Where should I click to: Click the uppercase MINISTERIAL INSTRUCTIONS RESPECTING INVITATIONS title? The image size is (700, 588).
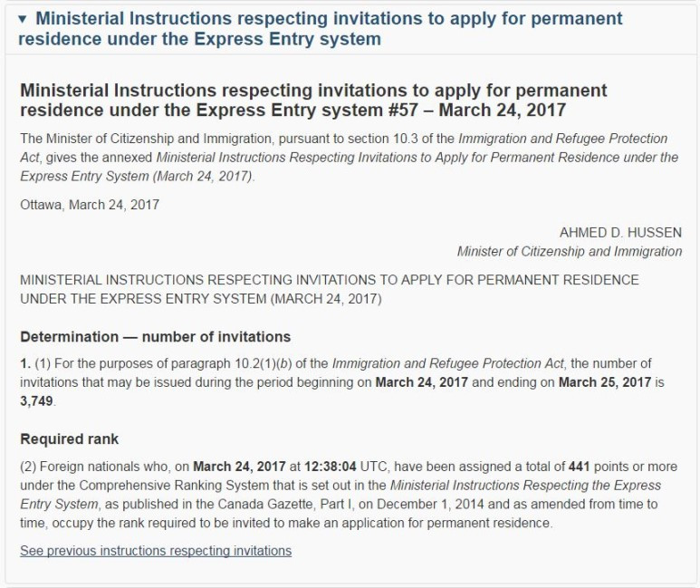tap(330, 289)
